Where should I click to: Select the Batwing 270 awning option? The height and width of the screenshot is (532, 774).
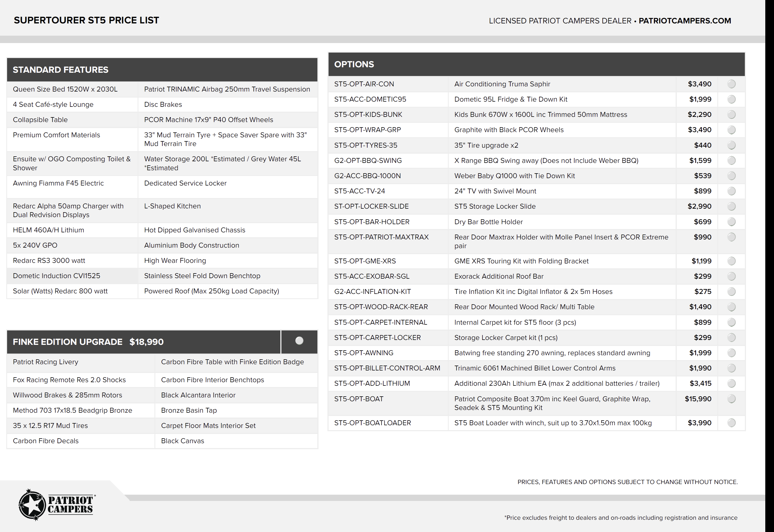(731, 353)
